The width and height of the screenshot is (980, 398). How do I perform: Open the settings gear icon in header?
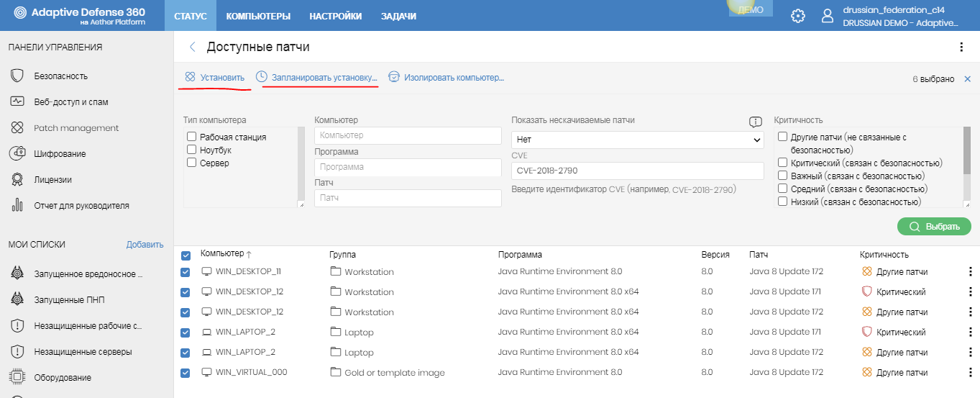click(x=798, y=16)
